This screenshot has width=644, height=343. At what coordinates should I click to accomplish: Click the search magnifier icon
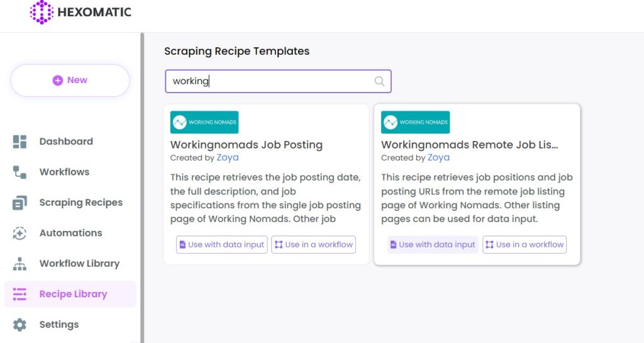pos(379,81)
